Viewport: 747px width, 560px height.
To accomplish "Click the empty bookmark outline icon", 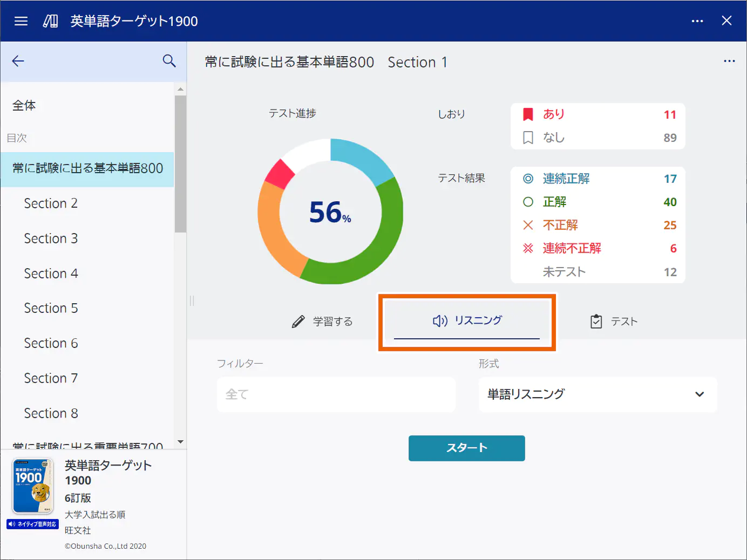I will (x=528, y=138).
